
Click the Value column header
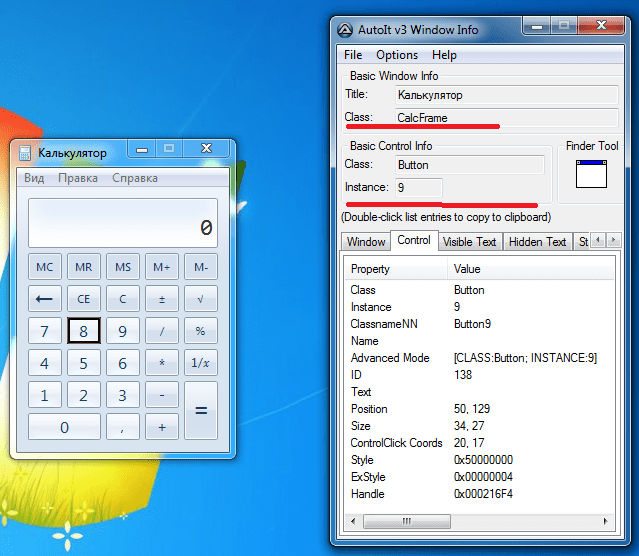531,269
